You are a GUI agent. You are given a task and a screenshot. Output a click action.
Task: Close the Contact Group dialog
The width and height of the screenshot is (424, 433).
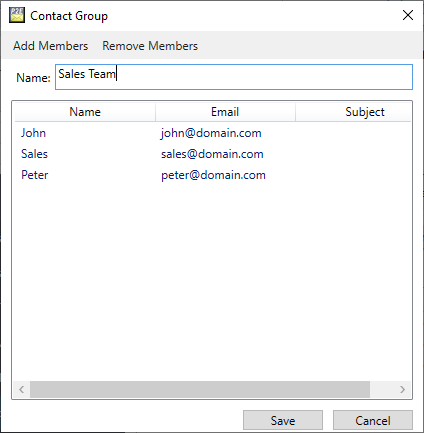(x=408, y=15)
